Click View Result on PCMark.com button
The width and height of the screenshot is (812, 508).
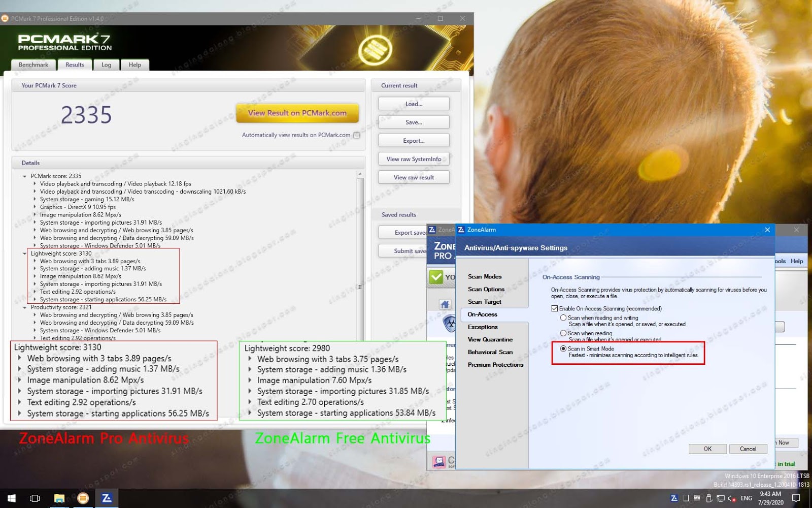coord(297,113)
